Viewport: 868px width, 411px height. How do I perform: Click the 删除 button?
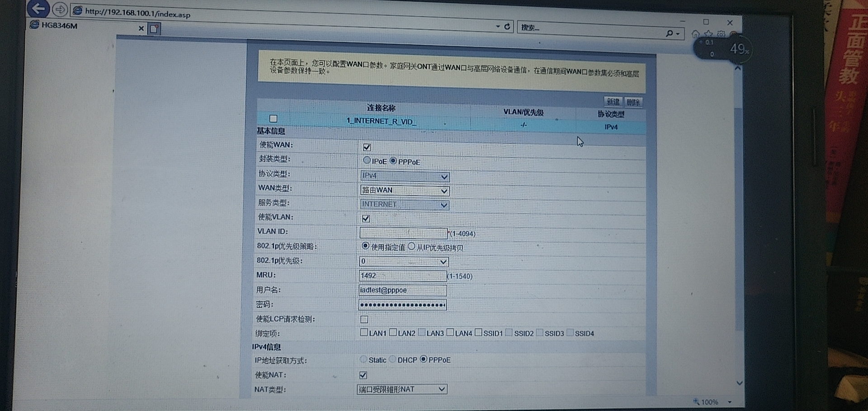[633, 103]
